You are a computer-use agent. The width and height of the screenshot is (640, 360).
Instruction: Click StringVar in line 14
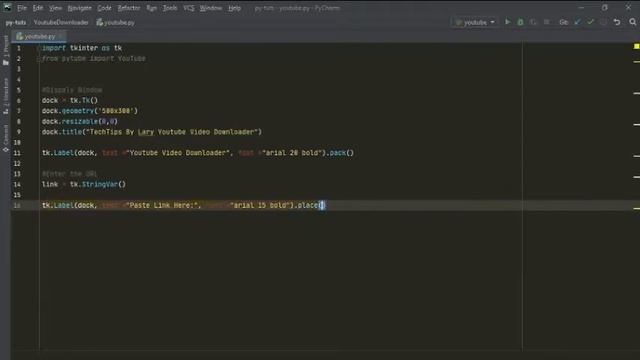[100, 184]
